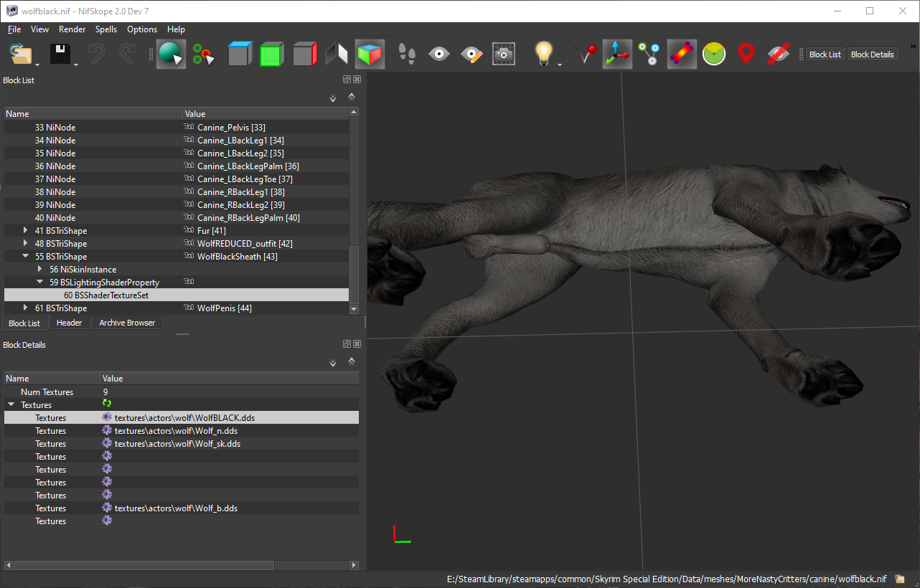Open the Load icon dropdown arrow

pyautogui.click(x=37, y=65)
